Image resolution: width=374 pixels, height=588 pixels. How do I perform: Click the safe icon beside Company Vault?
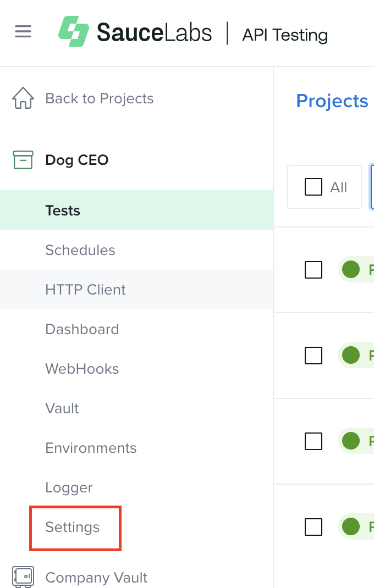(x=23, y=577)
